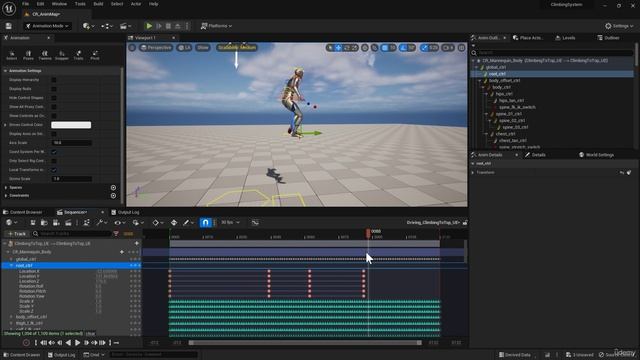Open the Settings menu at top right
640x360 pixels.
point(619,26)
